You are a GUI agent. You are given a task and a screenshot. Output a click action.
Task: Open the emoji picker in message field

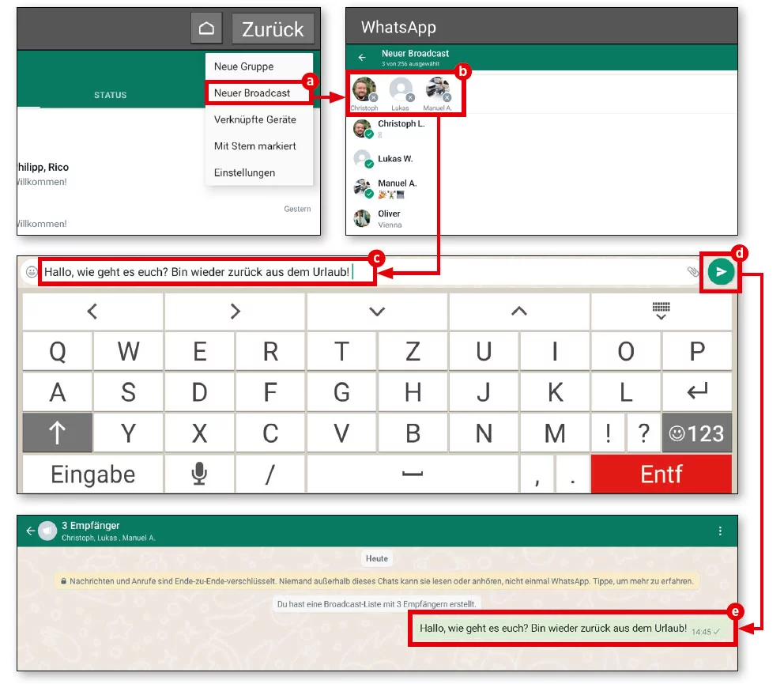(x=32, y=272)
